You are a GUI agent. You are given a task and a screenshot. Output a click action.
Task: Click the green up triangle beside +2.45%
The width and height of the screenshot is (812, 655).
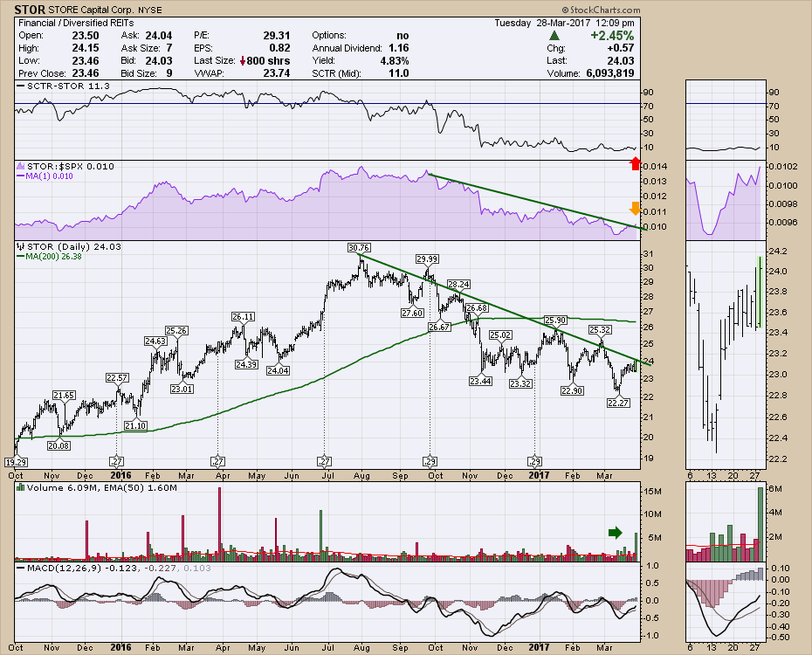554,36
